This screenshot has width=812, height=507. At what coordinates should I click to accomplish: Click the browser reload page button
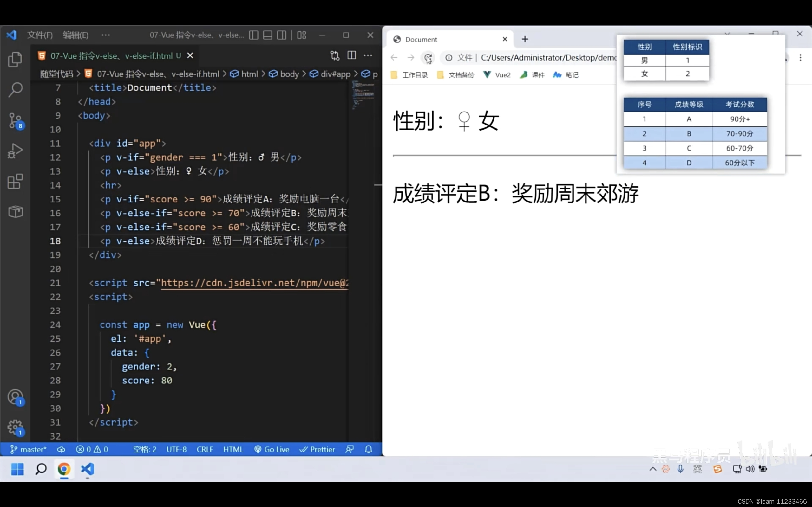point(428,58)
